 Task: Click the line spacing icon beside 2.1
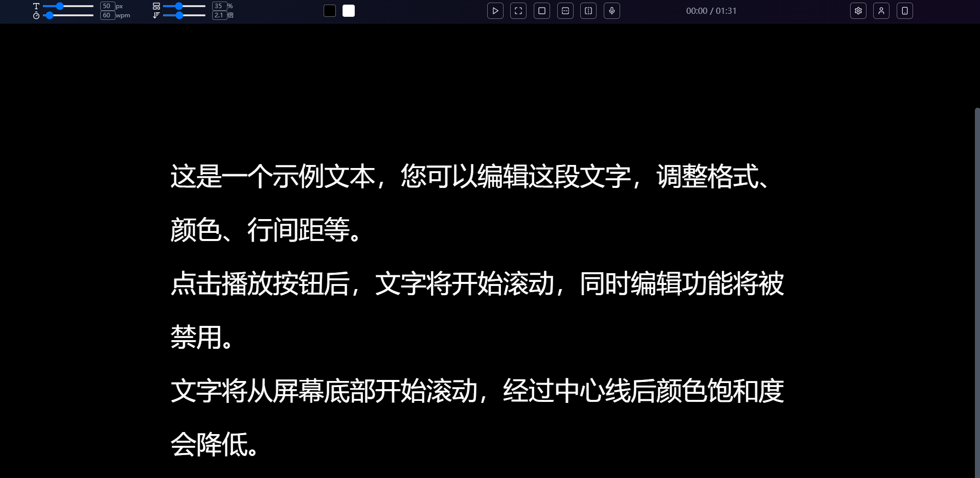[156, 15]
